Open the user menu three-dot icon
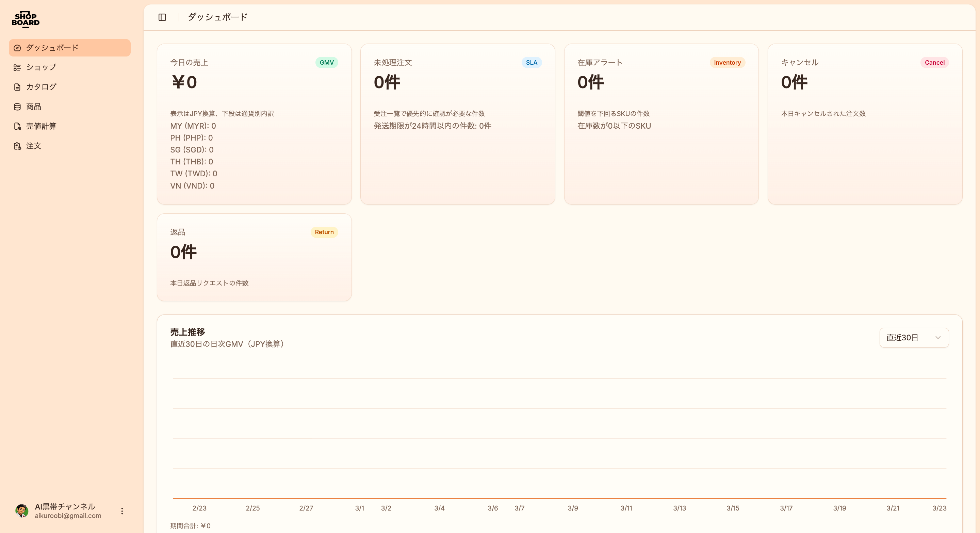The width and height of the screenshot is (980, 533). 122,511
